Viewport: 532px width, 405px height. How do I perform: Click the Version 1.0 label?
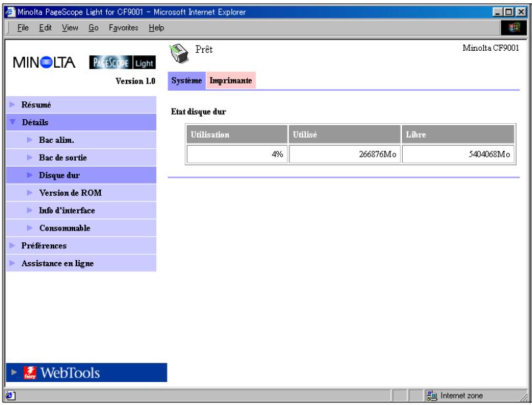point(135,81)
